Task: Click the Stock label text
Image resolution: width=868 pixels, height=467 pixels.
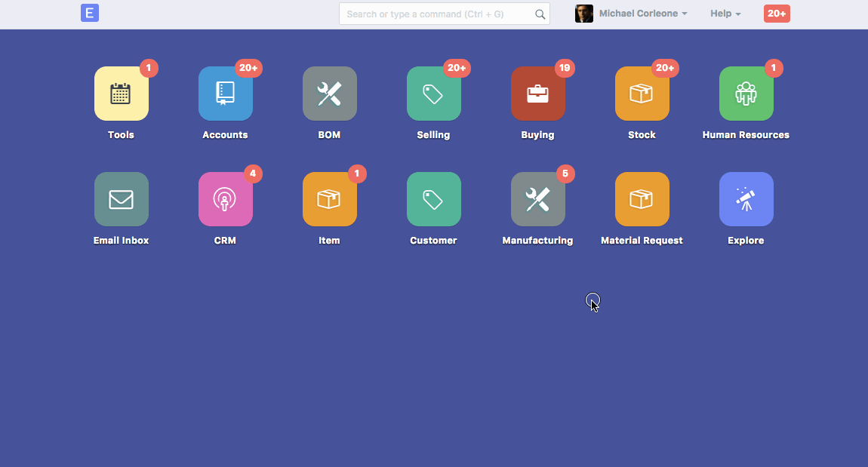Action: 642,135
